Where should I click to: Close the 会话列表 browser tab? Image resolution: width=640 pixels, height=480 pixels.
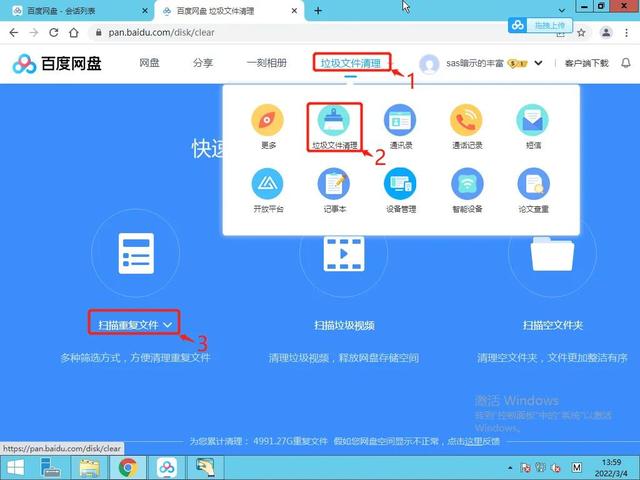click(x=144, y=11)
